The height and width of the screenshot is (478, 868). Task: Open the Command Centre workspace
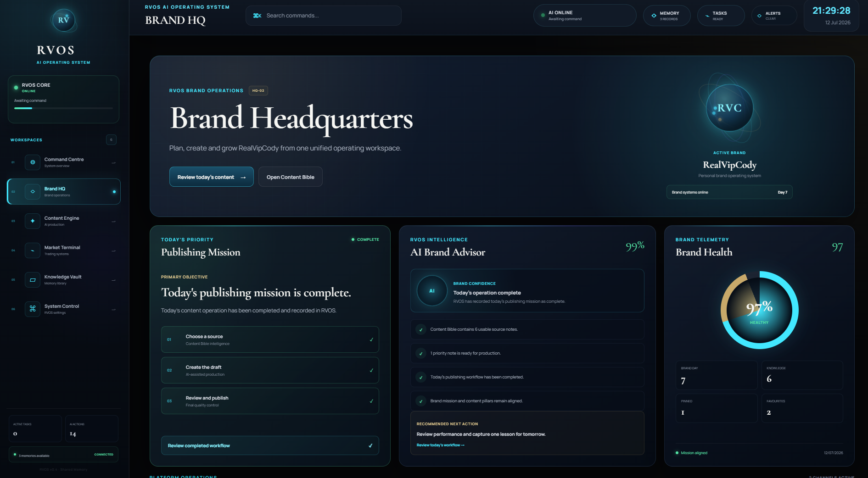(x=64, y=162)
